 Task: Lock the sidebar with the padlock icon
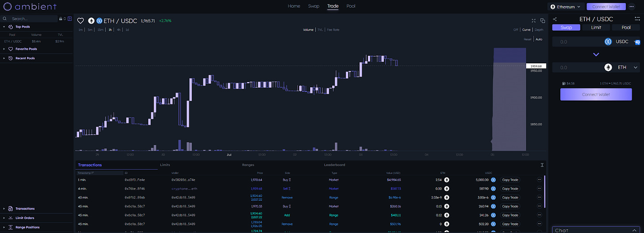[x=61, y=19]
